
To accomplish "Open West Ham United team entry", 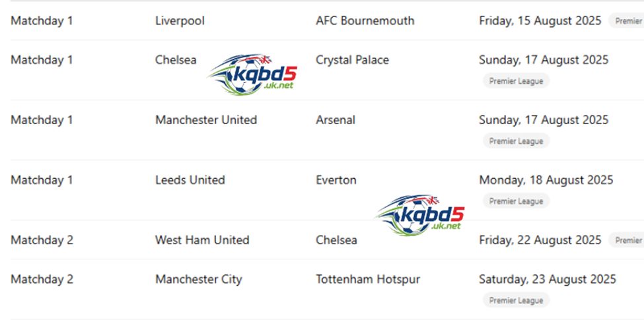I will click(x=201, y=240).
